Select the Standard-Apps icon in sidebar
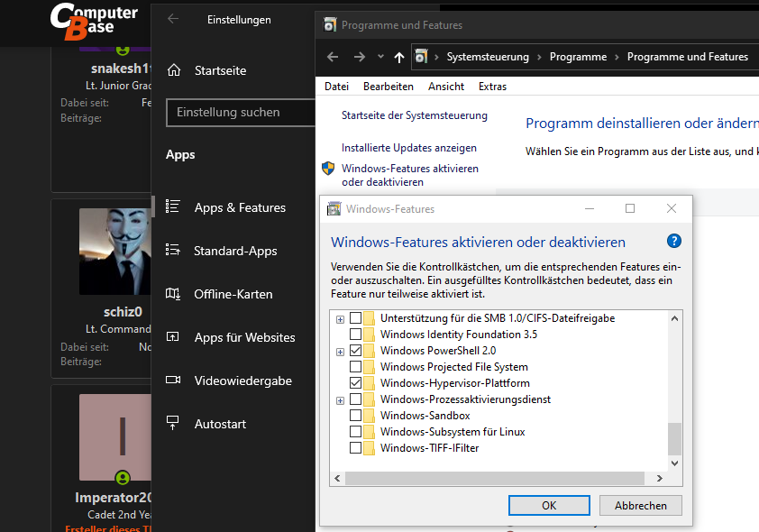759x532 pixels. 173,251
